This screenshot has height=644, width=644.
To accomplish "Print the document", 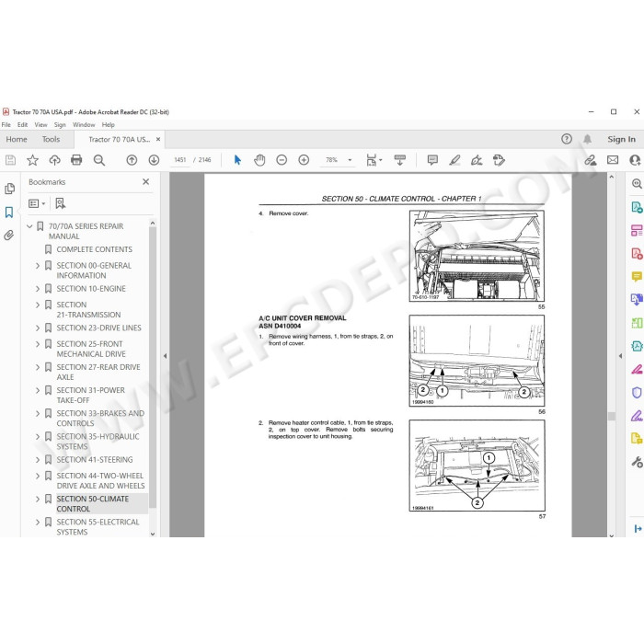I will (x=76, y=160).
